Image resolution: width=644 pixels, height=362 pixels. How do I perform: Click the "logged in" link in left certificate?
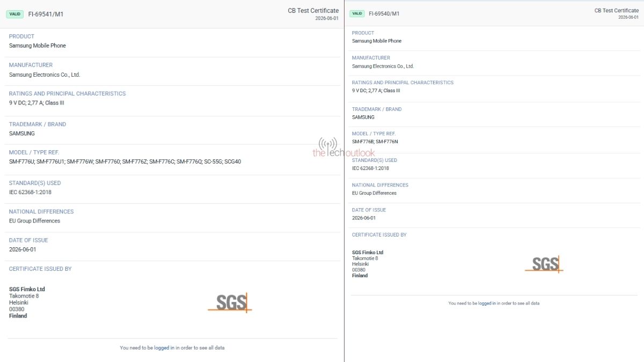click(x=164, y=348)
